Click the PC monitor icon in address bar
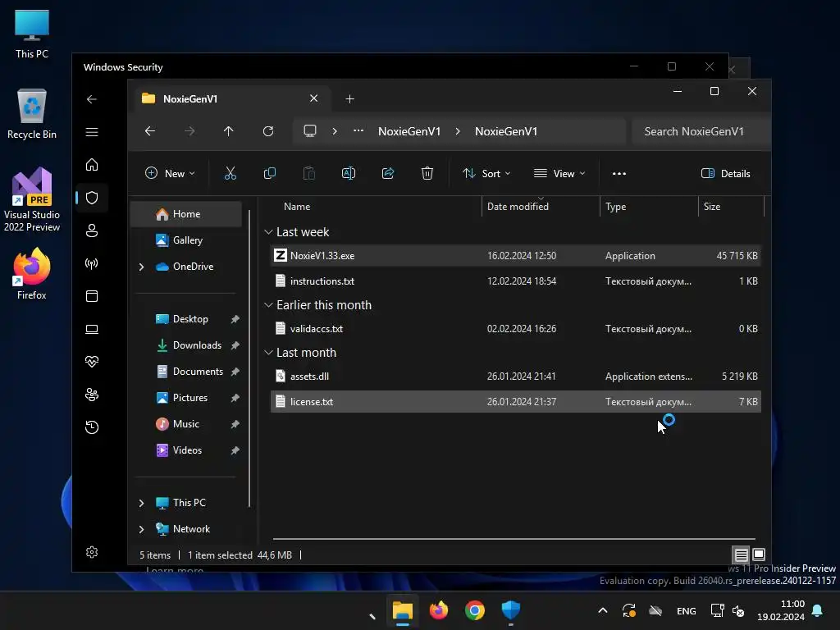 309,130
